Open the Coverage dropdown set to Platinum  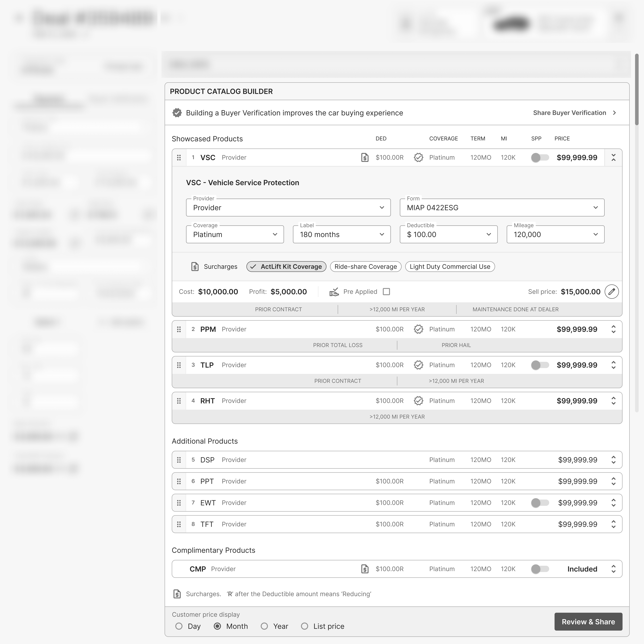click(235, 234)
